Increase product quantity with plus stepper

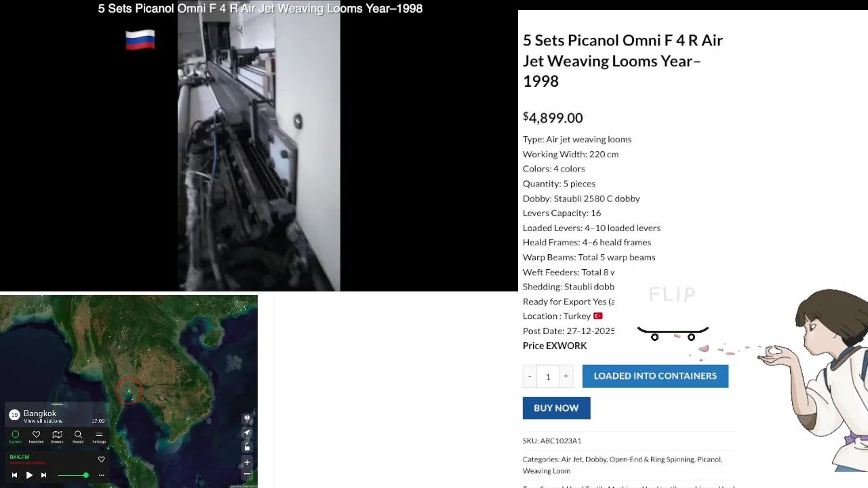click(566, 376)
